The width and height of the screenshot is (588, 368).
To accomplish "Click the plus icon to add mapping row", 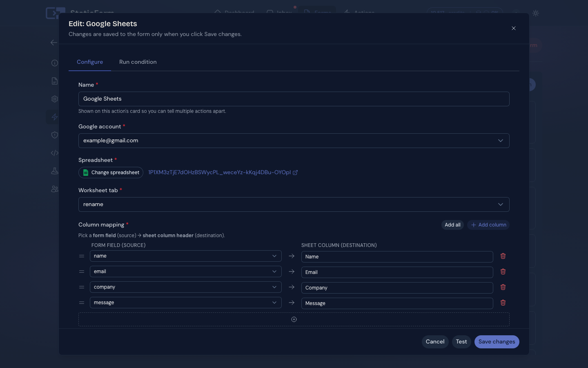I will click(294, 319).
